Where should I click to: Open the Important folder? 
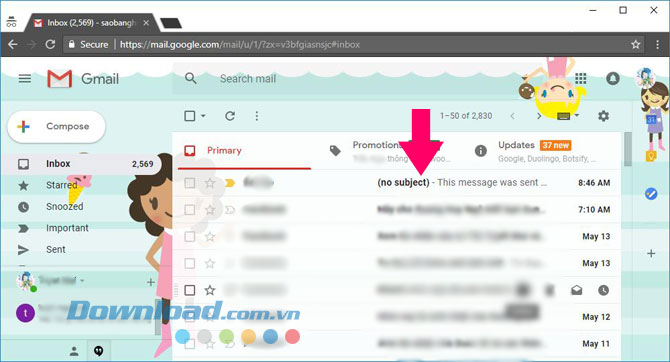67,228
